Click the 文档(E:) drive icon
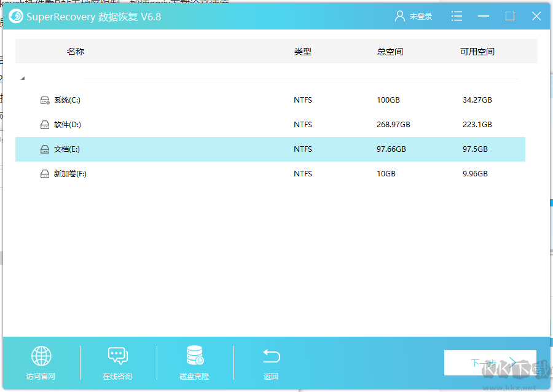This screenshot has width=553, height=392. [x=45, y=149]
